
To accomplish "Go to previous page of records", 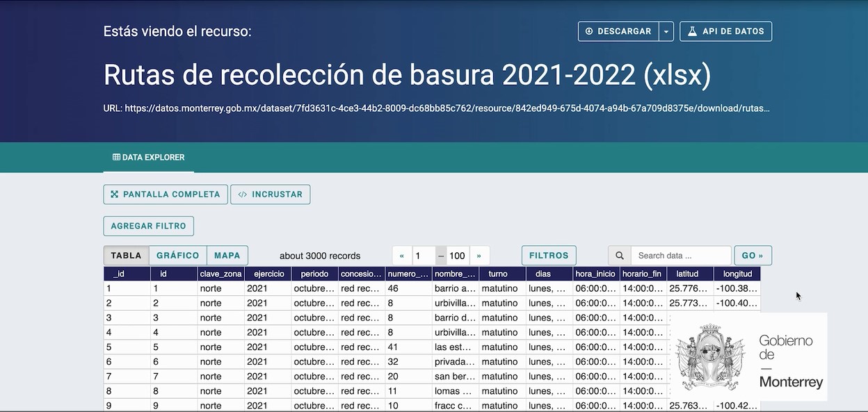I will (402, 256).
